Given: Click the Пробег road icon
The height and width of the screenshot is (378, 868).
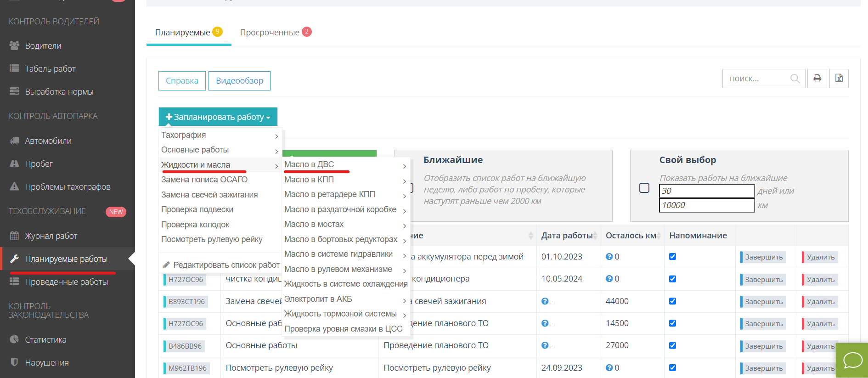Looking at the screenshot, I should (x=15, y=164).
